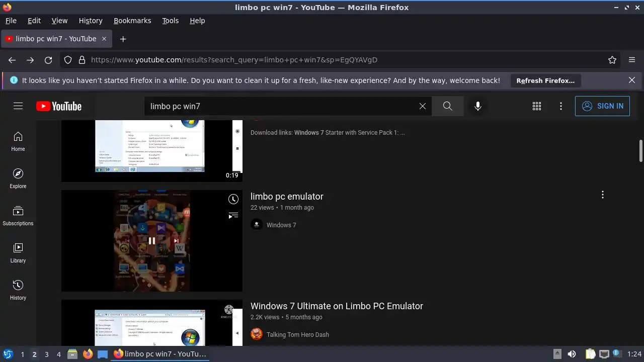Go to the YouTube logo home link
The width and height of the screenshot is (644, 362).
pyautogui.click(x=59, y=106)
